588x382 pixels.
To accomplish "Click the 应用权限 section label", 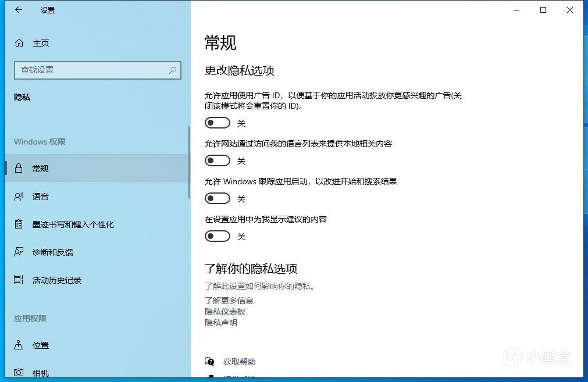I will click(30, 319).
